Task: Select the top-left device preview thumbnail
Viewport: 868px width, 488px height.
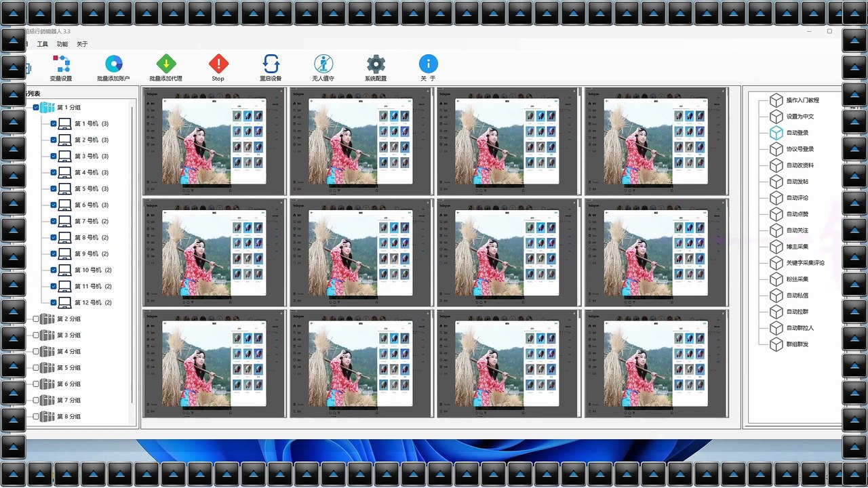Action: [214, 141]
